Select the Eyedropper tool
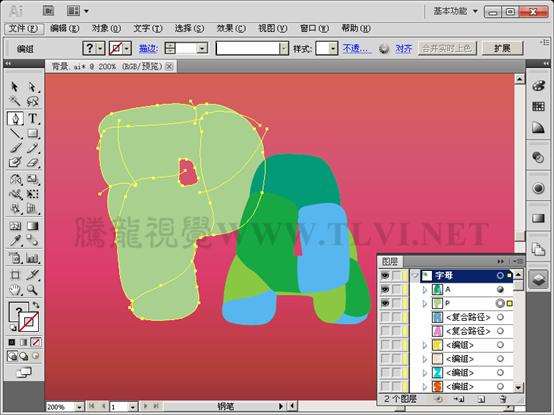The image size is (554, 415). point(15,241)
